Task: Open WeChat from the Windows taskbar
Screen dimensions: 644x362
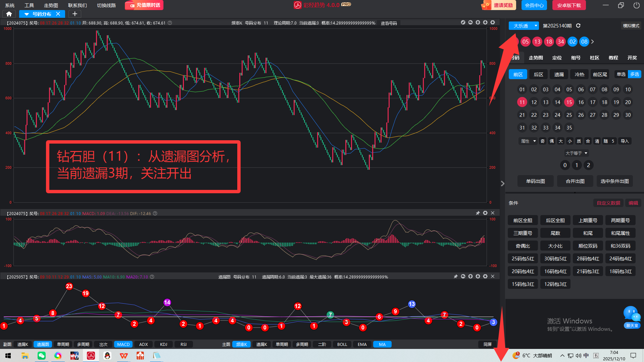Action: (41, 356)
